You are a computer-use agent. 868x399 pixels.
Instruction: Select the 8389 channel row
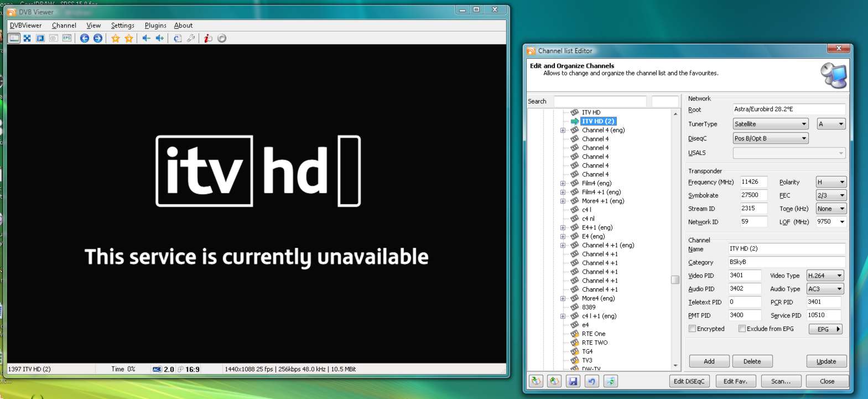tap(589, 307)
